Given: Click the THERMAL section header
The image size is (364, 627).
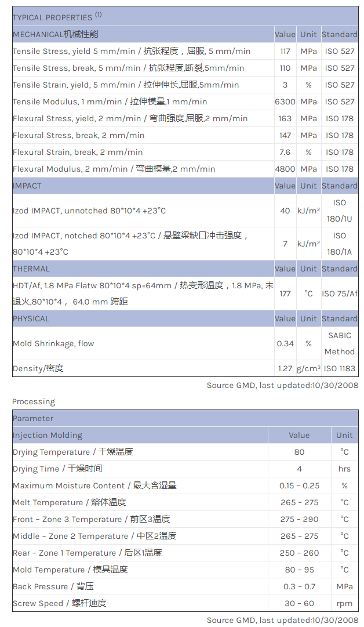Looking at the screenshot, I should (31, 269).
